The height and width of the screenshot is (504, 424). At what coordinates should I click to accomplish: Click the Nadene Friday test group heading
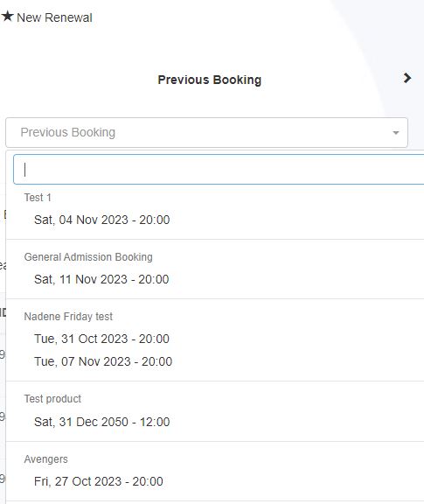[68, 317]
